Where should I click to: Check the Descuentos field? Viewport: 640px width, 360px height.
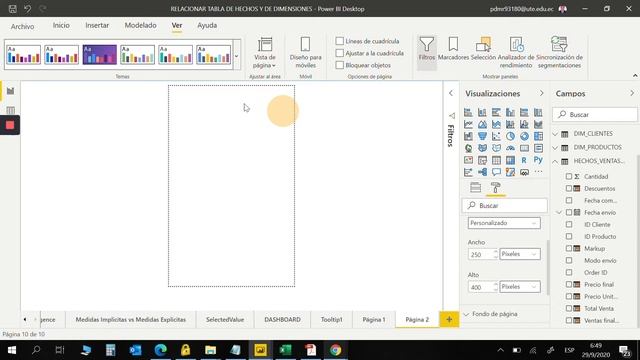(569, 188)
